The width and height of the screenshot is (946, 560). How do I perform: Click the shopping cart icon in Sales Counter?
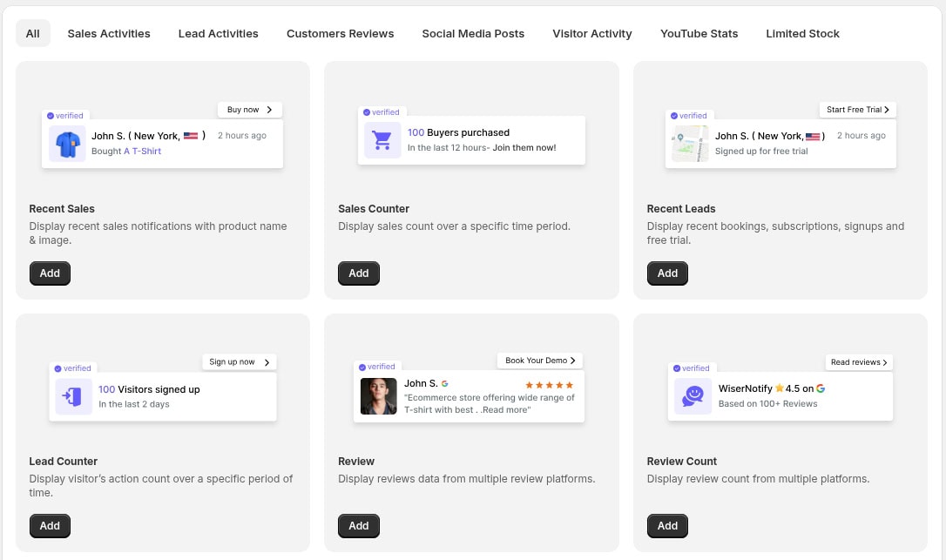click(x=382, y=140)
